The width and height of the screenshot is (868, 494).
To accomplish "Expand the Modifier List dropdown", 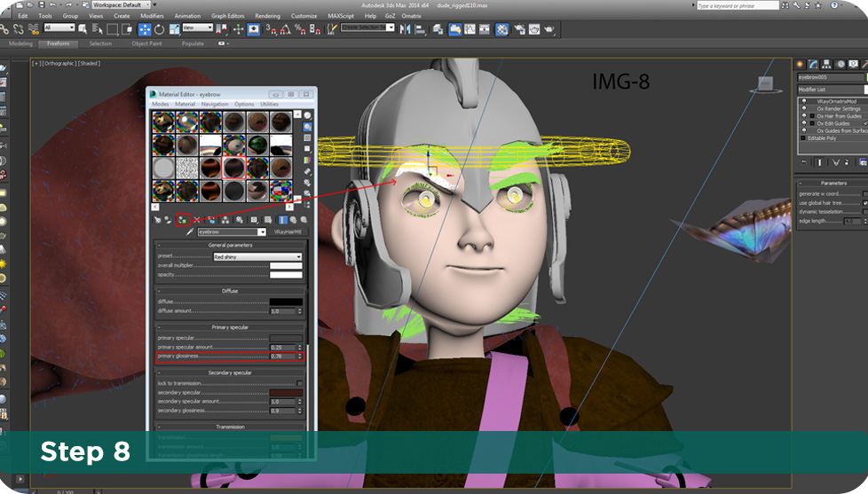I will (x=830, y=90).
